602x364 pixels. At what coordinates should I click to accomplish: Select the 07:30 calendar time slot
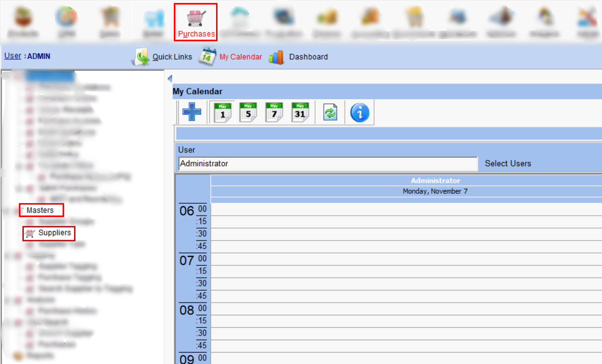[x=405, y=284]
